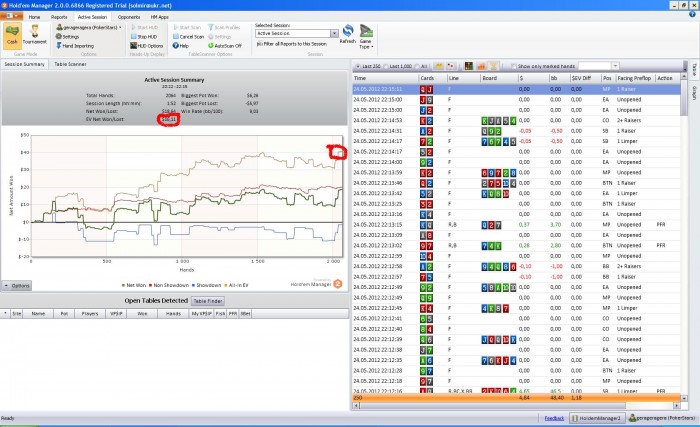The width and height of the screenshot is (700, 427).
Task: Click the Refresh session icon
Action: click(348, 33)
